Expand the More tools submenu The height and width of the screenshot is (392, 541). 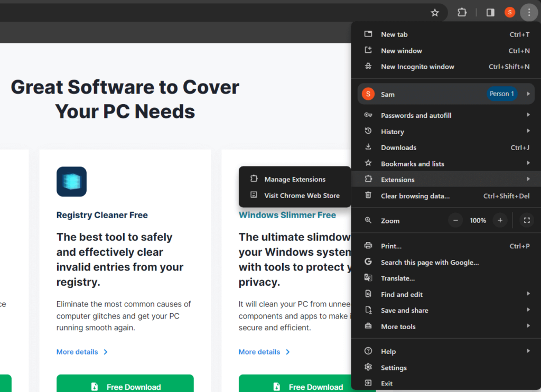pyautogui.click(x=398, y=326)
